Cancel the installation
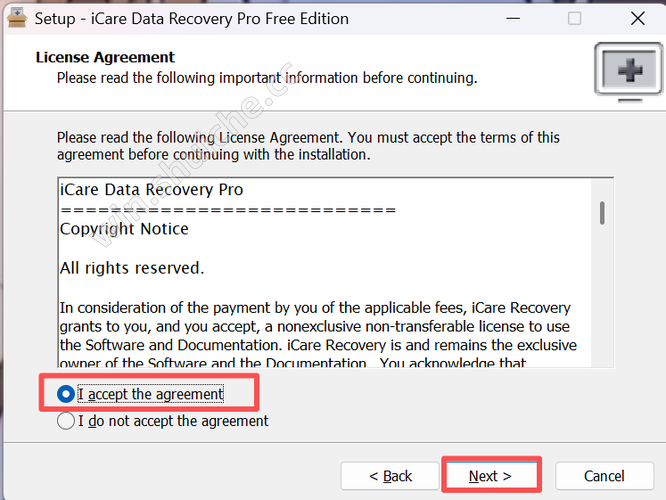 [604, 476]
